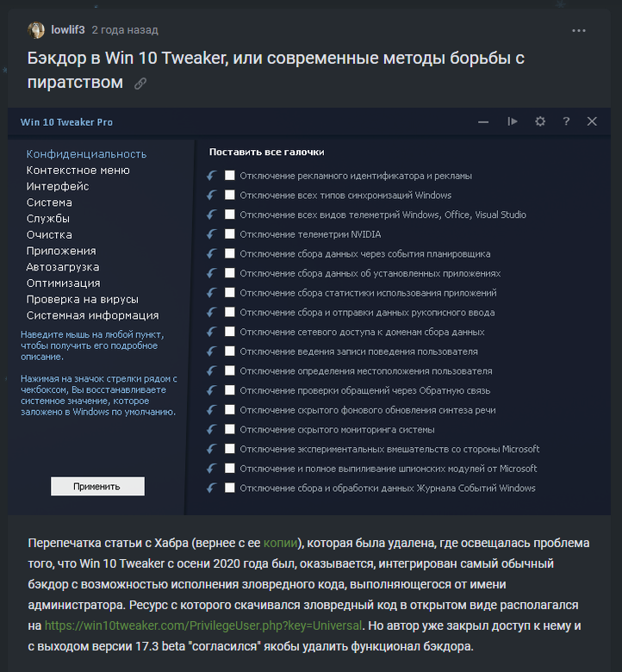Open the Tweaker settings gear icon

[x=539, y=121]
